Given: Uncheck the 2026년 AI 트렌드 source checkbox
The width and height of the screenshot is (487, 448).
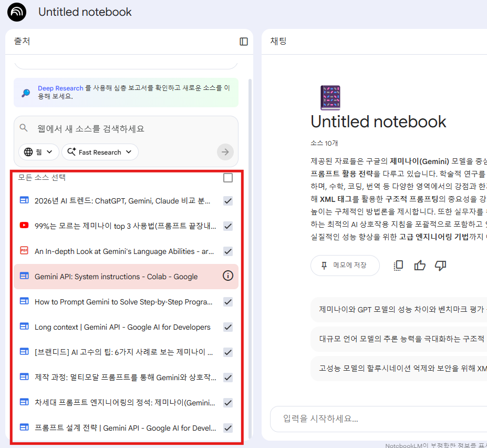Looking at the screenshot, I should coord(228,201).
